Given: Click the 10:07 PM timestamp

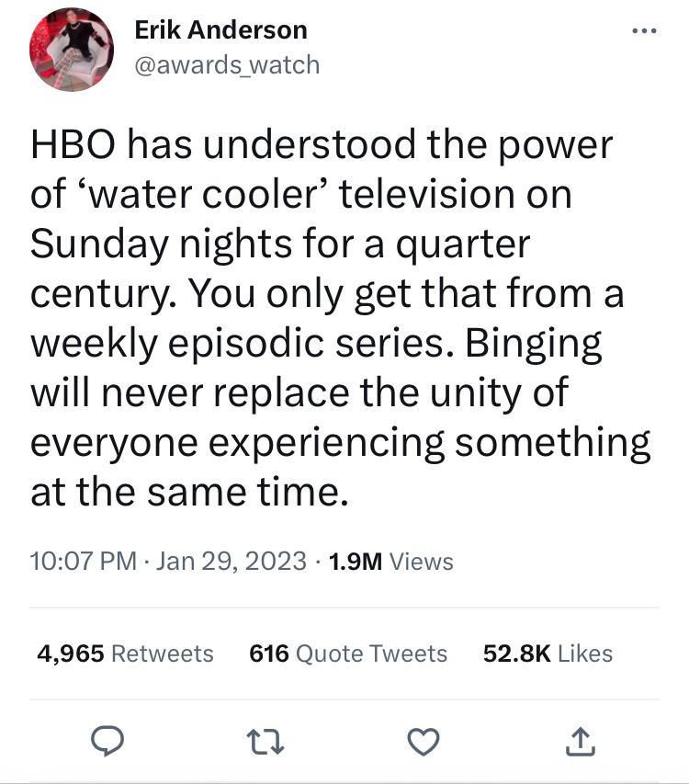Looking at the screenshot, I should [x=84, y=561].
